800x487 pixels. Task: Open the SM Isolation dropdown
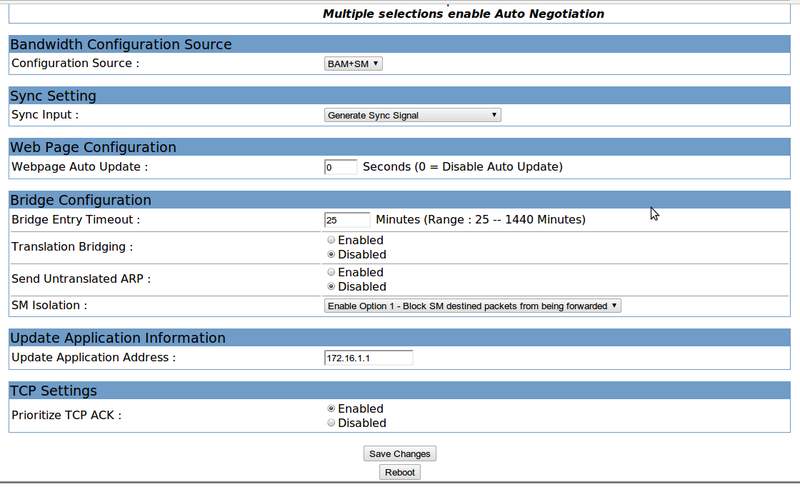pyautogui.click(x=472, y=306)
